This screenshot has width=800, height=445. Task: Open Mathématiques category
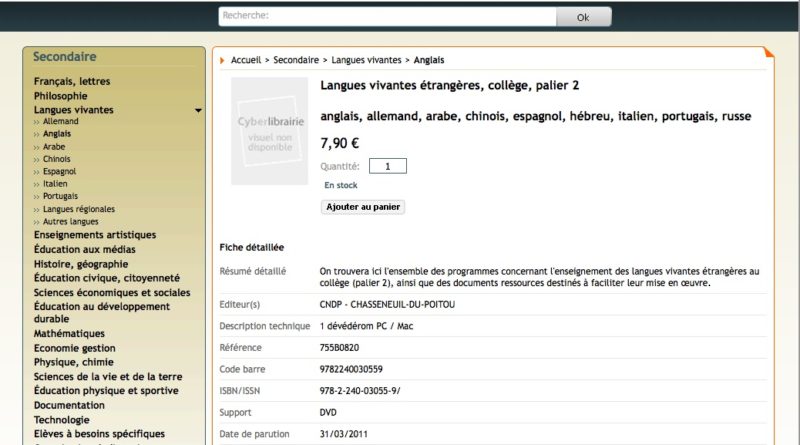pos(69,333)
